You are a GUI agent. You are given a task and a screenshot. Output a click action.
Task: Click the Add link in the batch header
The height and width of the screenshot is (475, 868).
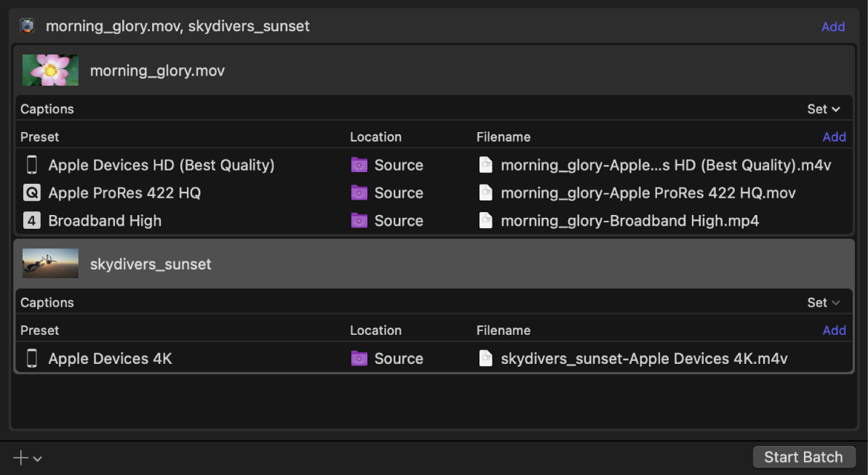pos(832,27)
